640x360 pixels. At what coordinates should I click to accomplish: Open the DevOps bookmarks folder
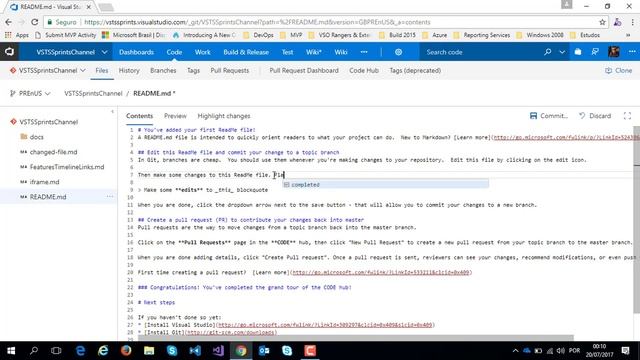point(258,35)
